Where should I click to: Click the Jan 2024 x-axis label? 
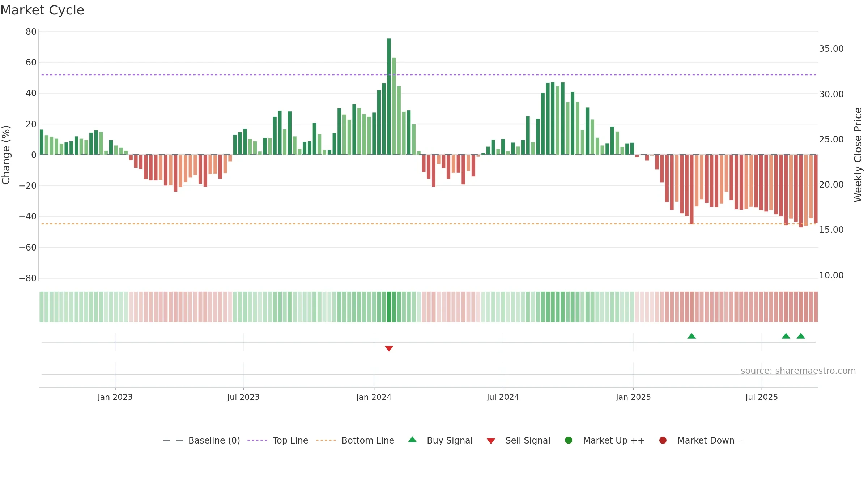pyautogui.click(x=374, y=397)
